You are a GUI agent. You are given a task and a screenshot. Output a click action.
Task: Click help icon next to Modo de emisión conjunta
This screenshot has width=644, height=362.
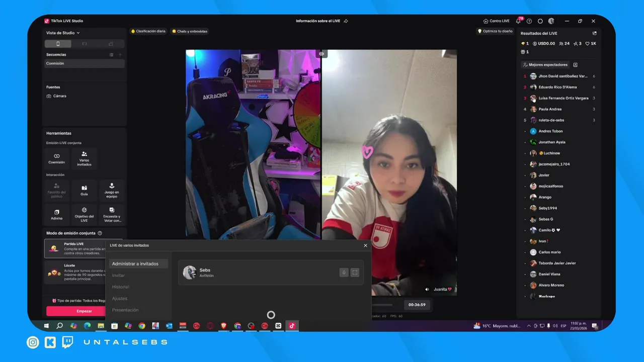[100, 233]
